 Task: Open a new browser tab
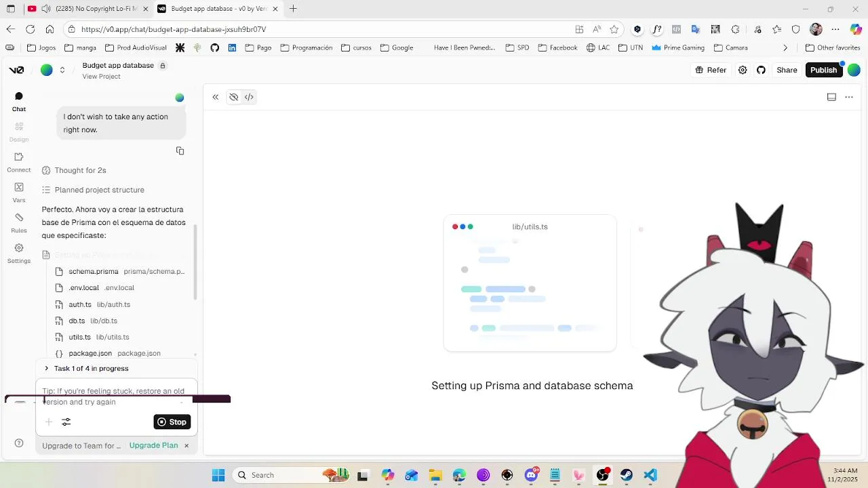(293, 9)
